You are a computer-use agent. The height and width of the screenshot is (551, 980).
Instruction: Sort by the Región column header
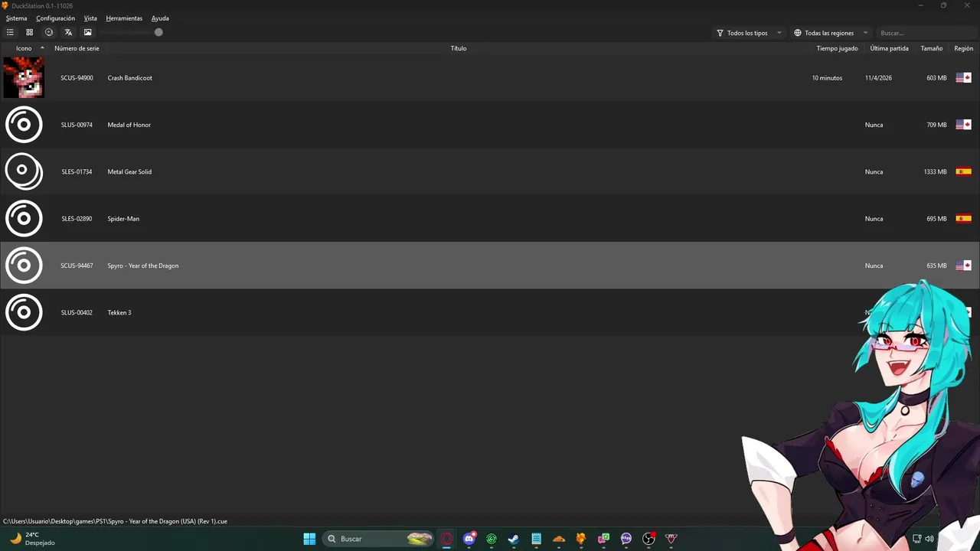963,48
